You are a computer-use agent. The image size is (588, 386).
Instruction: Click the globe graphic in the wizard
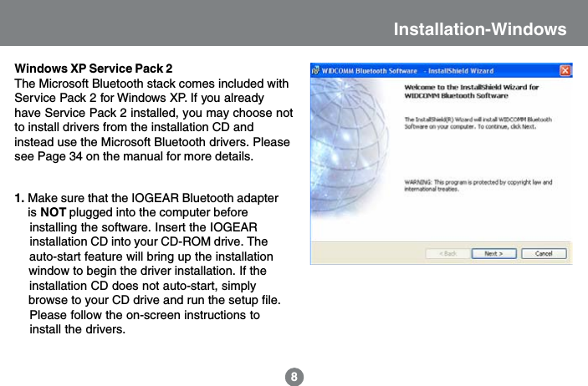tap(349, 148)
